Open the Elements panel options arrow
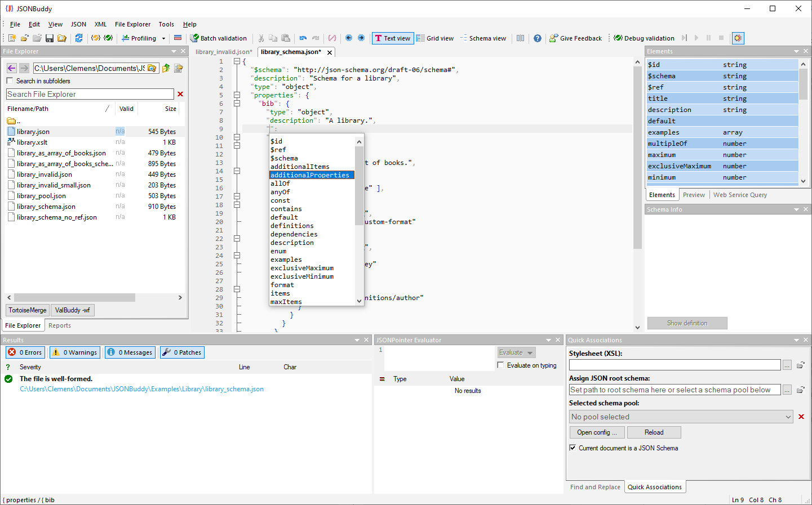This screenshot has height=505, width=812. [797, 51]
